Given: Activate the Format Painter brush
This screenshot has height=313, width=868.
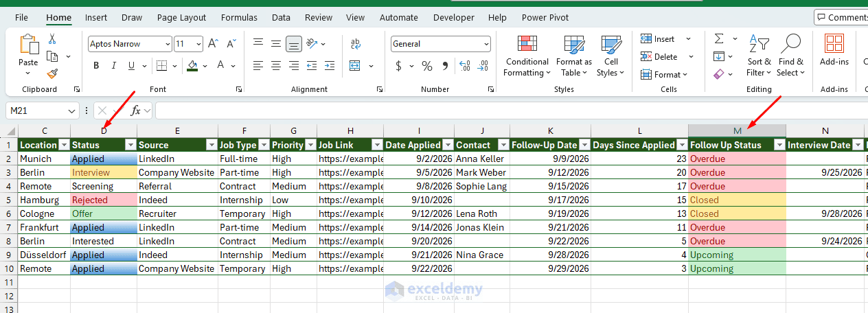Looking at the screenshot, I should click(52, 73).
